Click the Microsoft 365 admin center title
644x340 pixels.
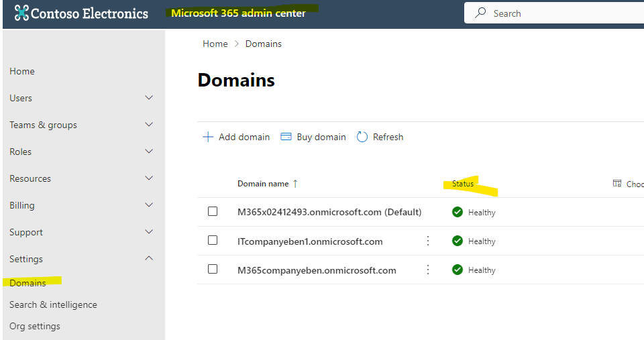238,13
